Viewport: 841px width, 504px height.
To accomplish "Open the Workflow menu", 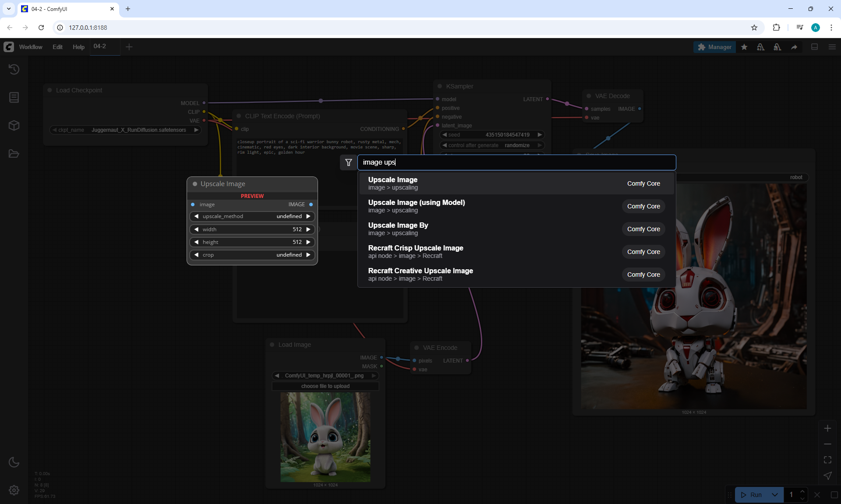I will click(31, 47).
